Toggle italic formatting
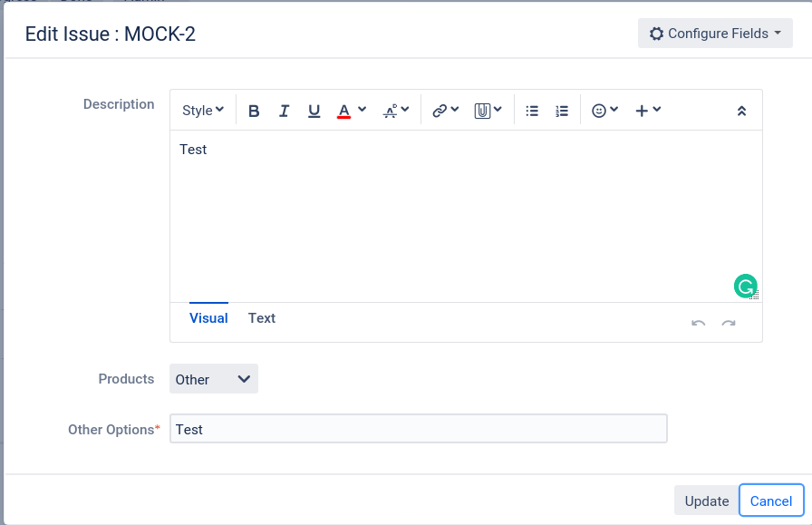Image resolution: width=812 pixels, height=525 pixels. pos(284,111)
